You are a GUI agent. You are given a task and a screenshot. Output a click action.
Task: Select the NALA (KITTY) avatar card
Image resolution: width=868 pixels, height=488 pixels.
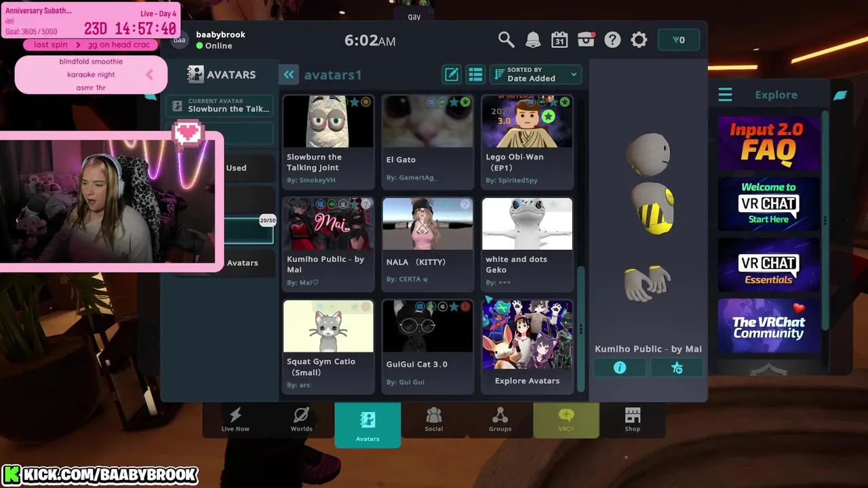point(428,244)
